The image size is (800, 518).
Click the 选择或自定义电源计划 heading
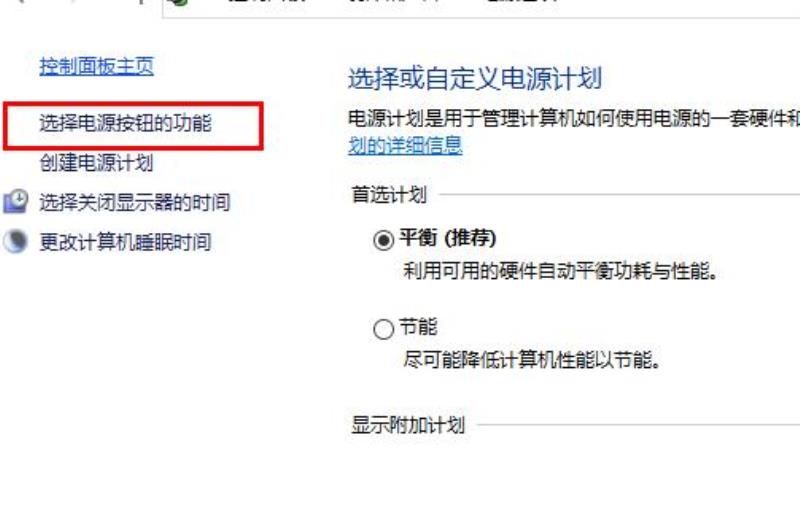click(475, 79)
